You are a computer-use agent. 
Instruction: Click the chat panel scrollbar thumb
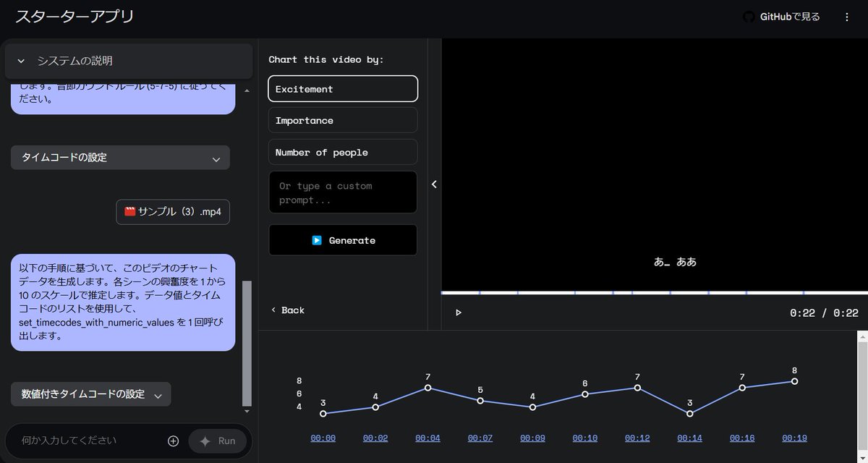[247, 343]
